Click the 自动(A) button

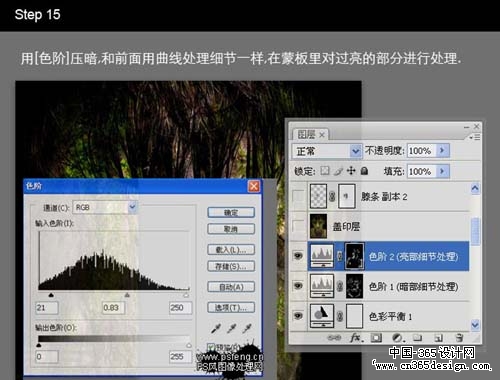click(231, 287)
